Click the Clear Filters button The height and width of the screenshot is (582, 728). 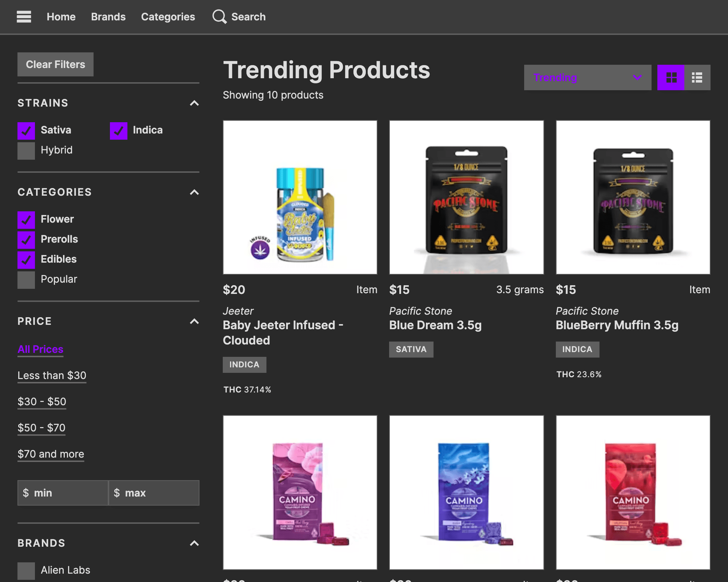(x=55, y=64)
